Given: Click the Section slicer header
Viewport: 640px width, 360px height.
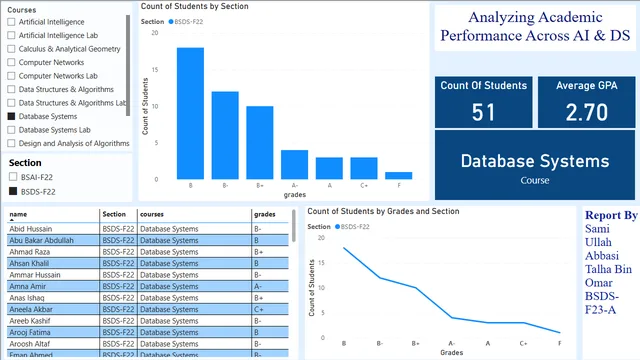Looking at the screenshot, I should pyautogui.click(x=25, y=162).
